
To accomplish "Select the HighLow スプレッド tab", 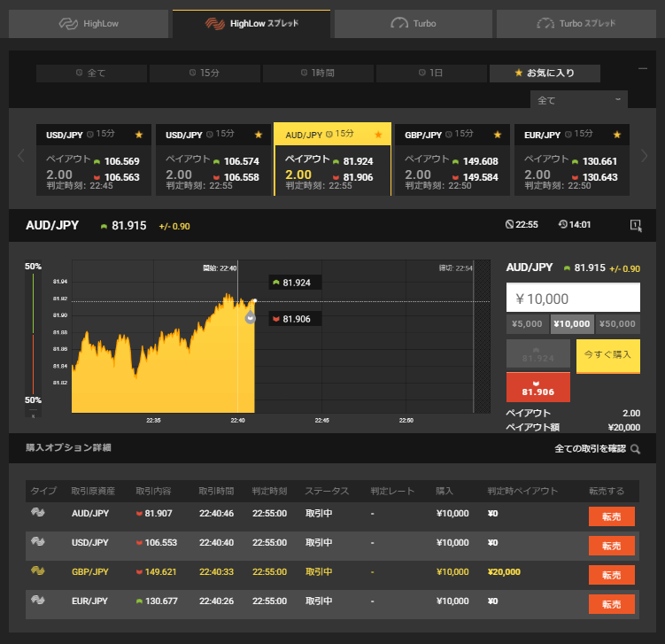I will (x=251, y=24).
